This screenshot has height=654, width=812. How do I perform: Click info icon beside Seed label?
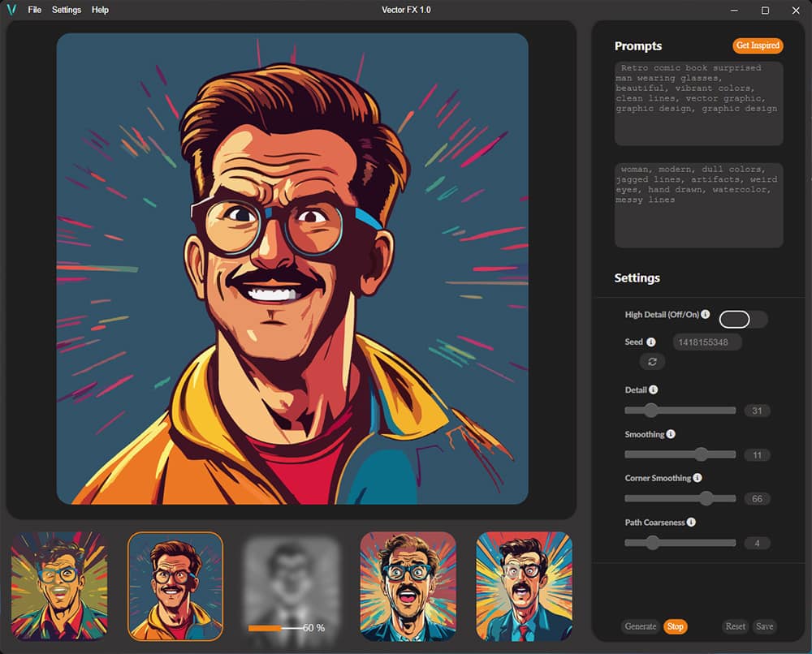[x=651, y=342]
